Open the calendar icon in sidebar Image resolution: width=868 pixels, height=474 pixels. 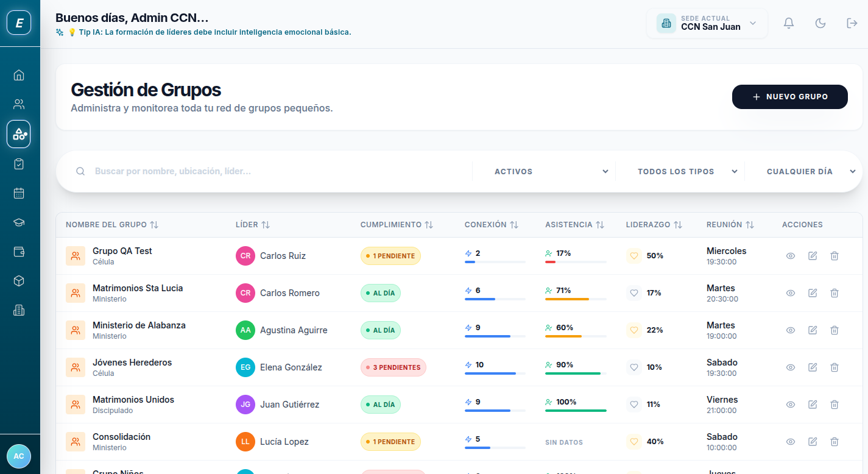19,193
